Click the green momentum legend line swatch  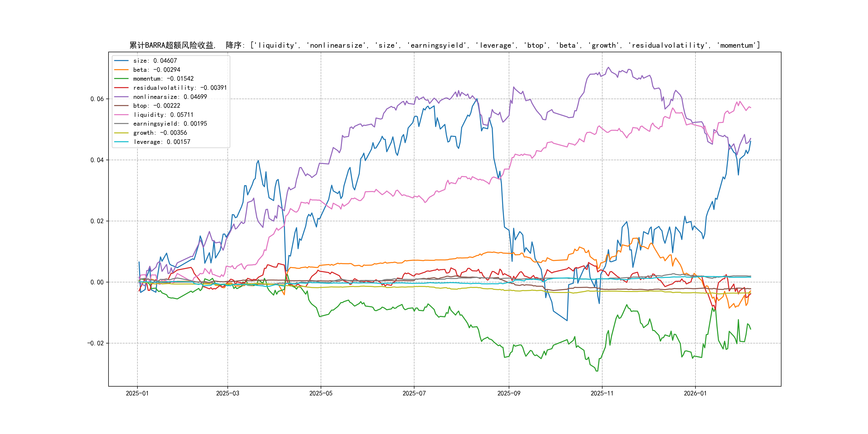click(x=121, y=78)
